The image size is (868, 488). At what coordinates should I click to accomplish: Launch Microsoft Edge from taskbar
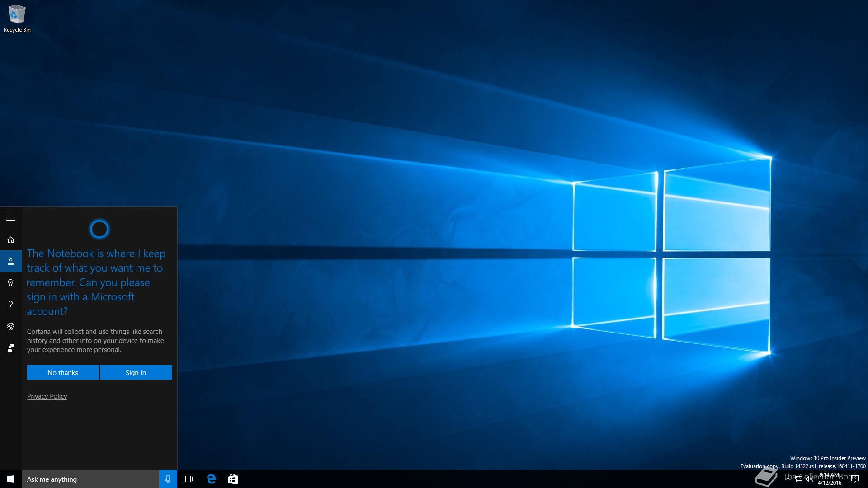[211, 479]
